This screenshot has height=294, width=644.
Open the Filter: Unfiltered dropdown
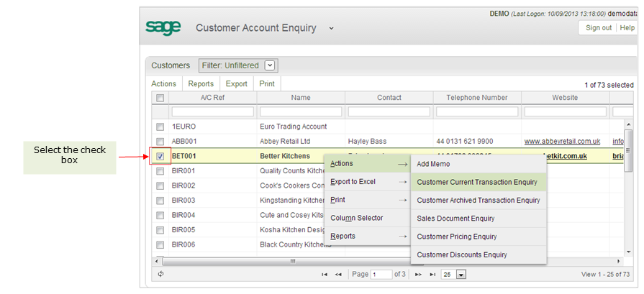pos(269,65)
